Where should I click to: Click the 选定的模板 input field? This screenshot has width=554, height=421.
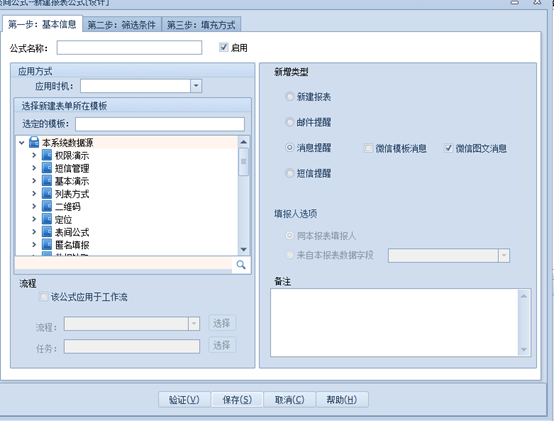(160, 124)
